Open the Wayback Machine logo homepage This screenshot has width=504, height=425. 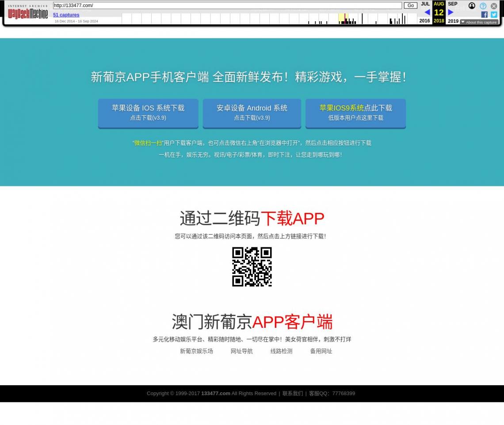coord(28,12)
